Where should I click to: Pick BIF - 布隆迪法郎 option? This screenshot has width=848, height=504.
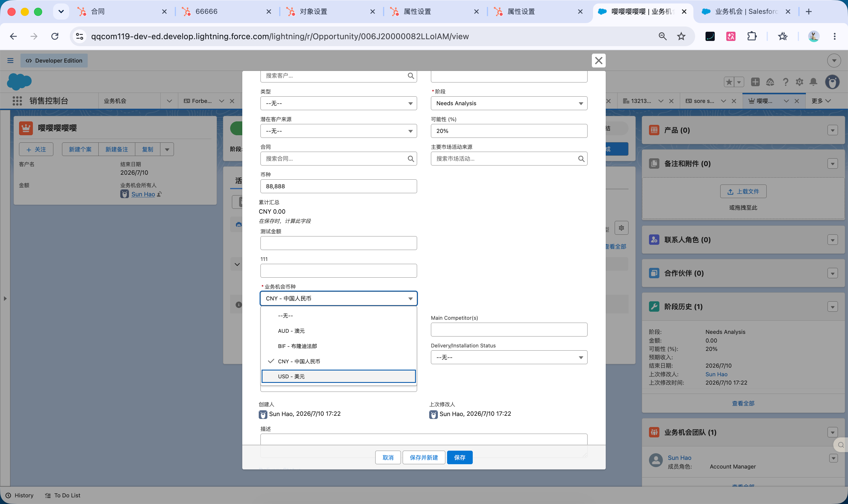pyautogui.click(x=338, y=346)
